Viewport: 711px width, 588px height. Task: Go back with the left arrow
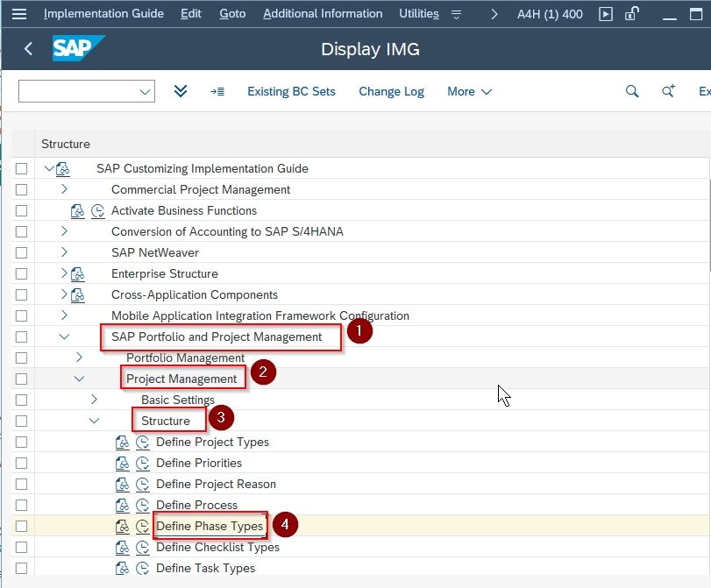[28, 48]
